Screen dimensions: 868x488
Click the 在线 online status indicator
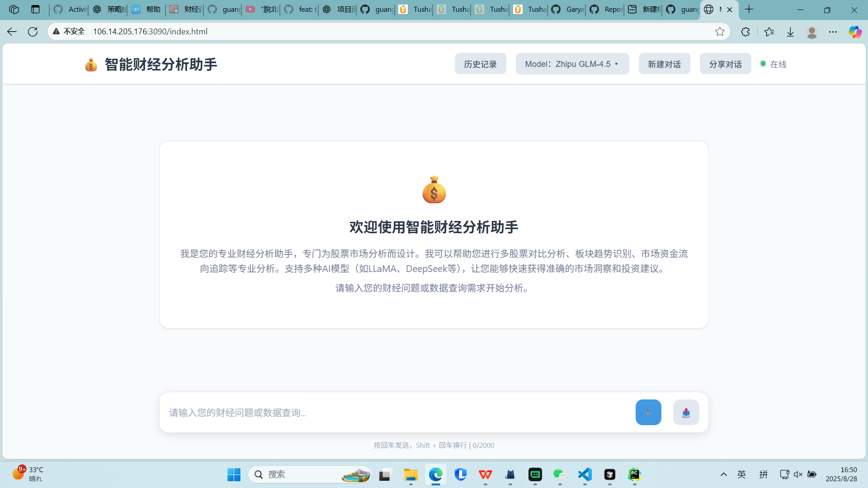774,64
